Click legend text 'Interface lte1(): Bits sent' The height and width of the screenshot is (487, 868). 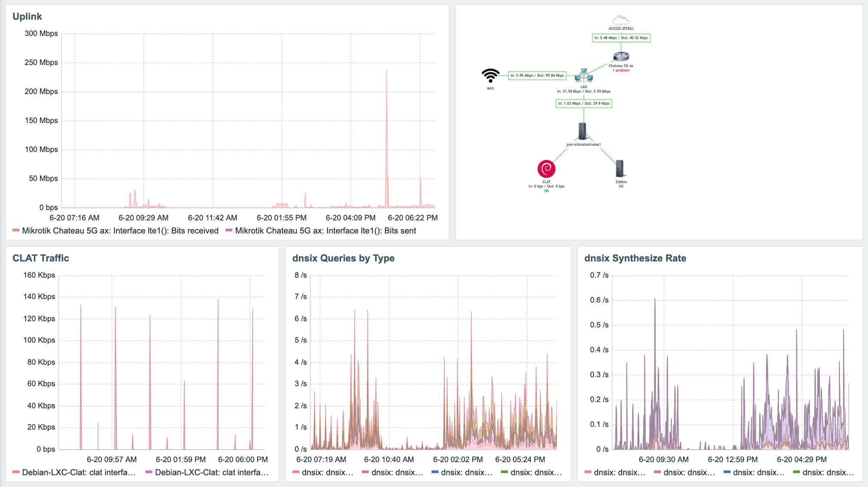(x=371, y=231)
